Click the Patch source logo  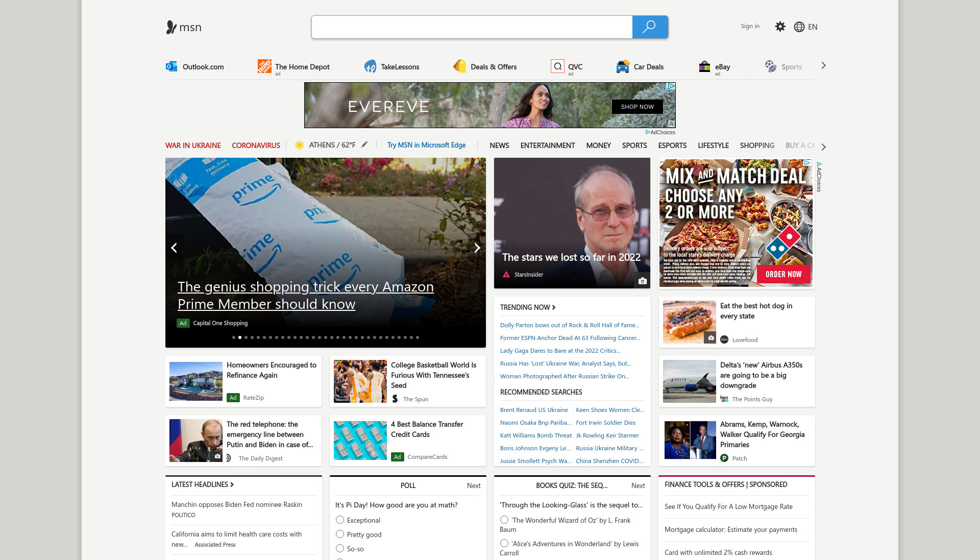point(724,458)
